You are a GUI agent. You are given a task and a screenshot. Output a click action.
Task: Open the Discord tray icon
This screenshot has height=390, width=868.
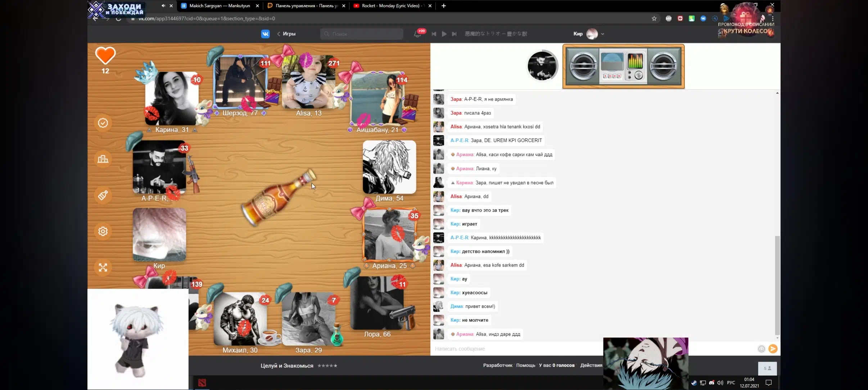[x=711, y=383]
